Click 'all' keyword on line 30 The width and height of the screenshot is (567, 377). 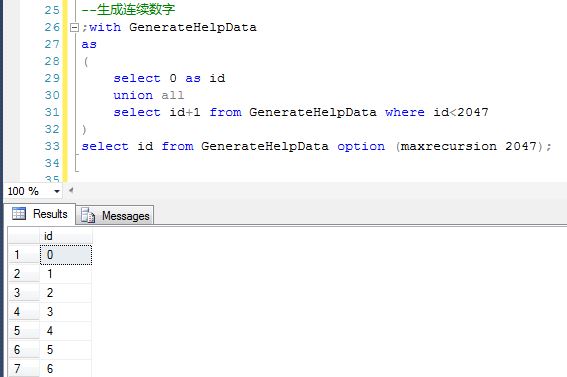point(172,95)
